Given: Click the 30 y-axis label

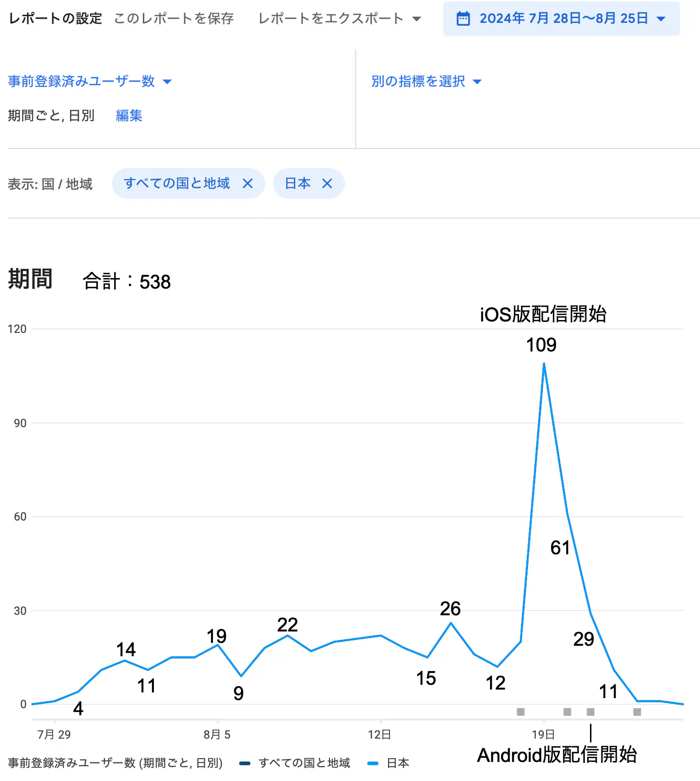Looking at the screenshot, I should 20,611.
